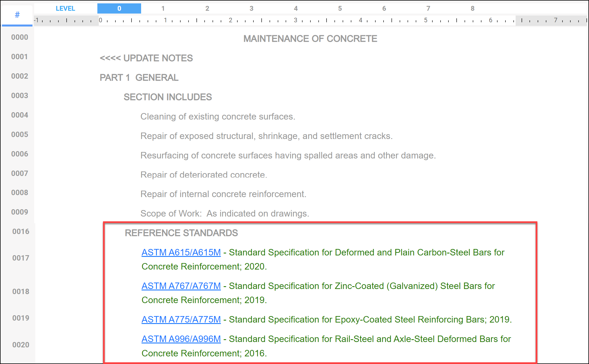Select level 1 in the level bar
This screenshot has height=364, width=589.
[163, 8]
